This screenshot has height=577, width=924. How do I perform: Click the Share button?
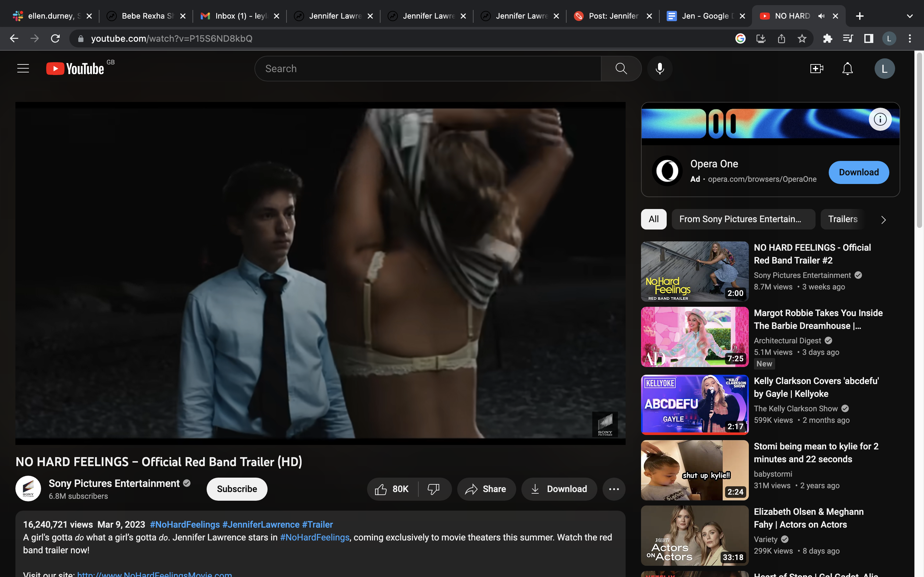click(486, 489)
